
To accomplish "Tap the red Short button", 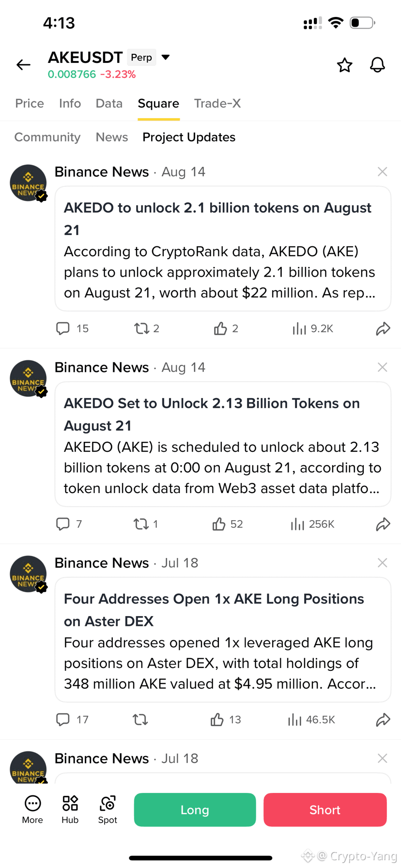I will pos(325,809).
